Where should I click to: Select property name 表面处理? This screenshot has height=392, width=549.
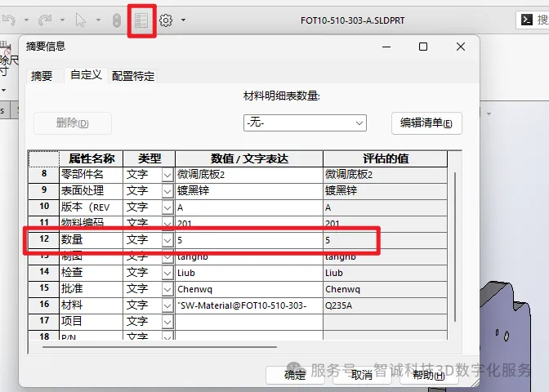(91, 191)
